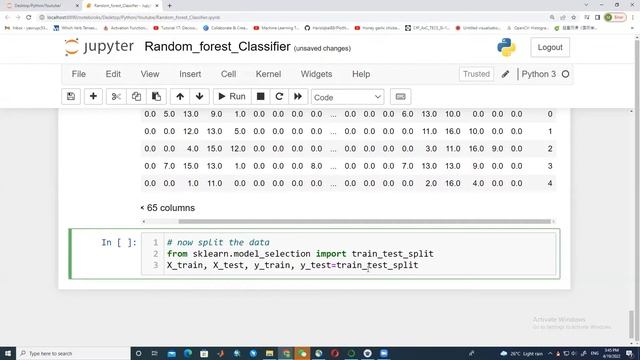This screenshot has width=640, height=360.
Task: Click the Python 3 kernel idle circle
Action: (x=565, y=74)
